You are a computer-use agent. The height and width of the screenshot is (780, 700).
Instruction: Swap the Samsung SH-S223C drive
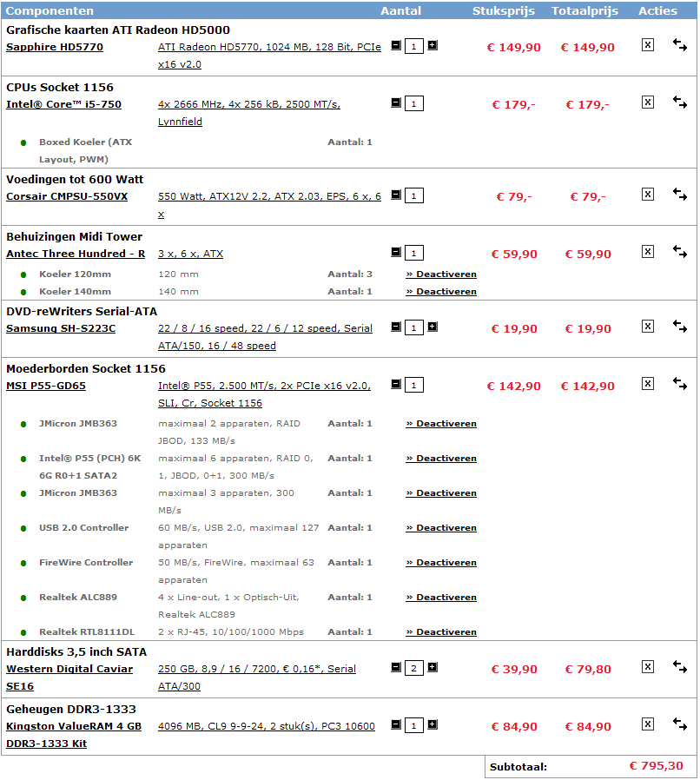click(680, 327)
